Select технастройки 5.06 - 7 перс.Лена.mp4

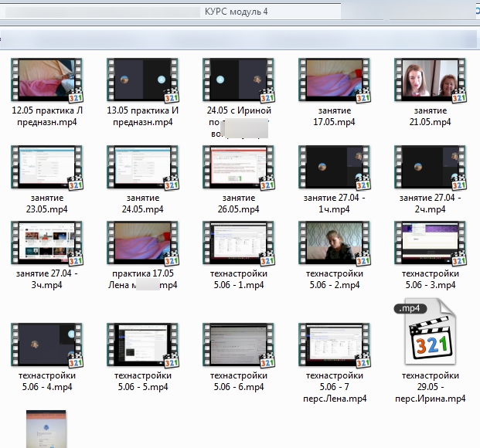click(334, 345)
